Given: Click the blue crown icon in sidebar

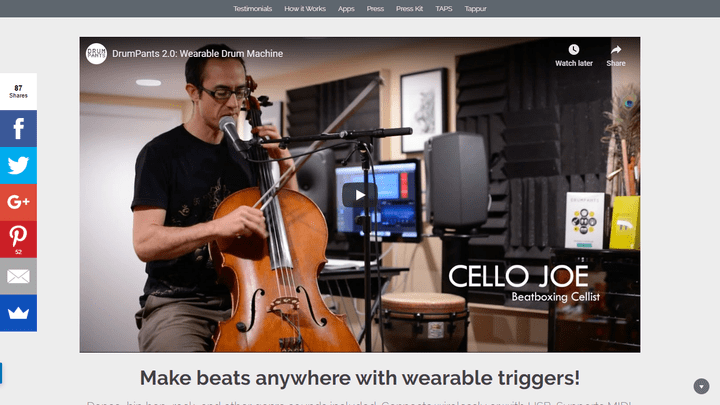Looking at the screenshot, I should click(18, 313).
